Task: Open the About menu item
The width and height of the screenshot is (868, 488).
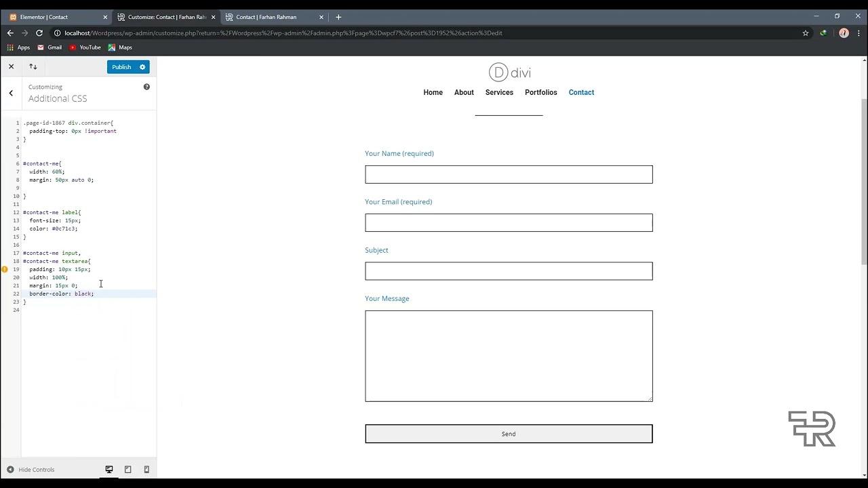Action: (464, 92)
